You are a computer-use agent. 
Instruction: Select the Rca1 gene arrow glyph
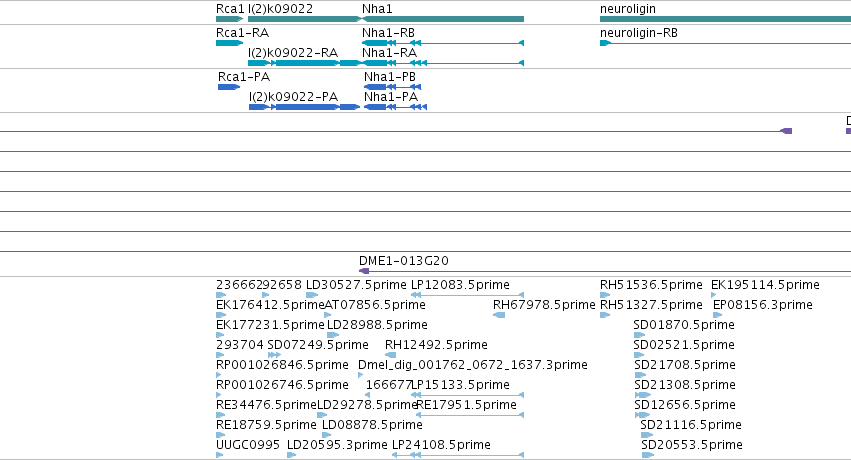click(x=230, y=19)
